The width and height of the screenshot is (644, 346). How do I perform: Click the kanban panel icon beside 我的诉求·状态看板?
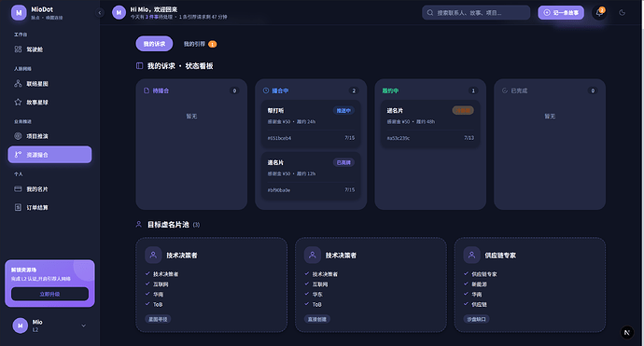coord(140,65)
